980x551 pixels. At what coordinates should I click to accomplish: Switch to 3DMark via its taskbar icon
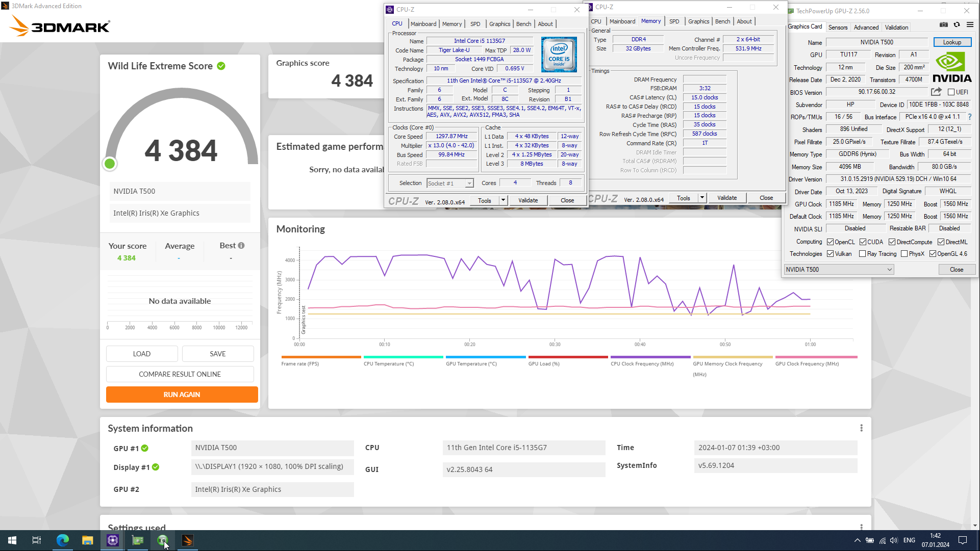tap(187, 540)
